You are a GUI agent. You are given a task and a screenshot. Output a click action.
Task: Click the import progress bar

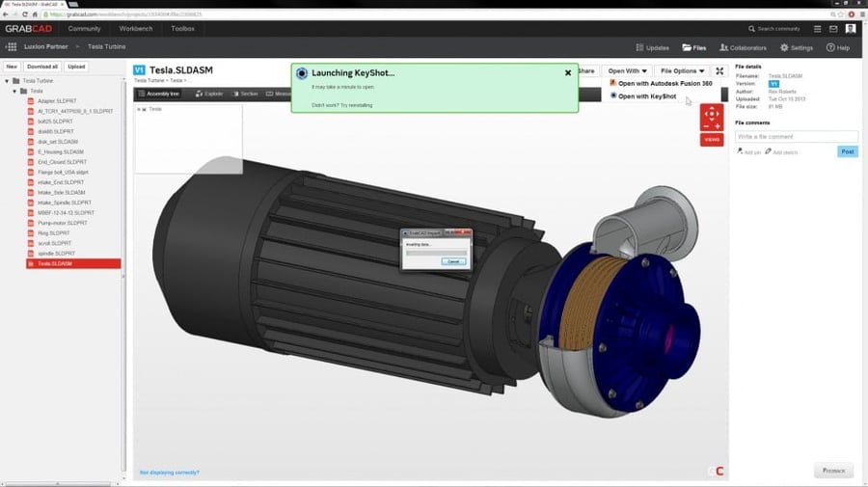click(436, 253)
